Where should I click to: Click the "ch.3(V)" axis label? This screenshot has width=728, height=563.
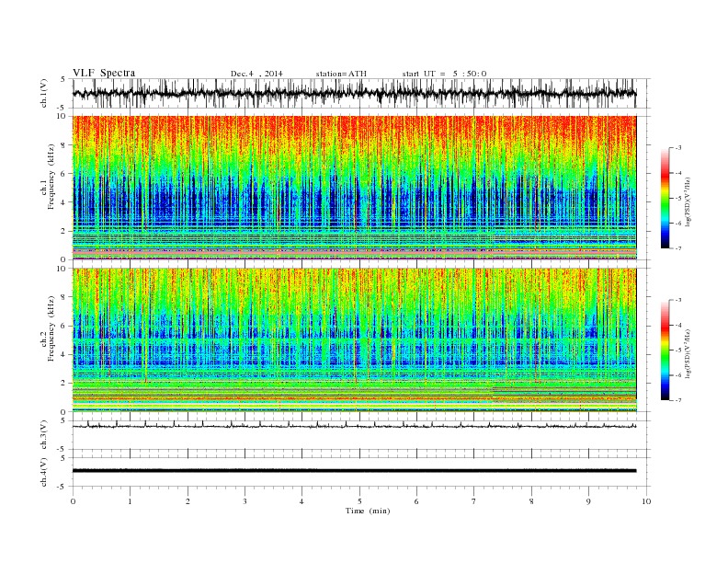(x=44, y=435)
